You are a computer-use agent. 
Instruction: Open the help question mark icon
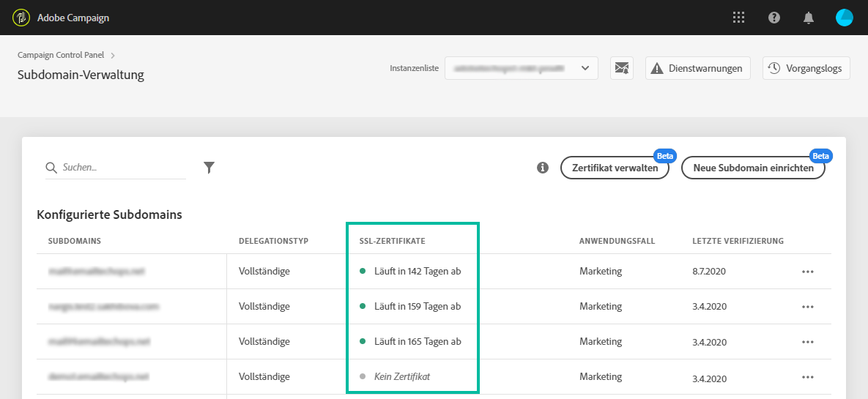click(774, 18)
